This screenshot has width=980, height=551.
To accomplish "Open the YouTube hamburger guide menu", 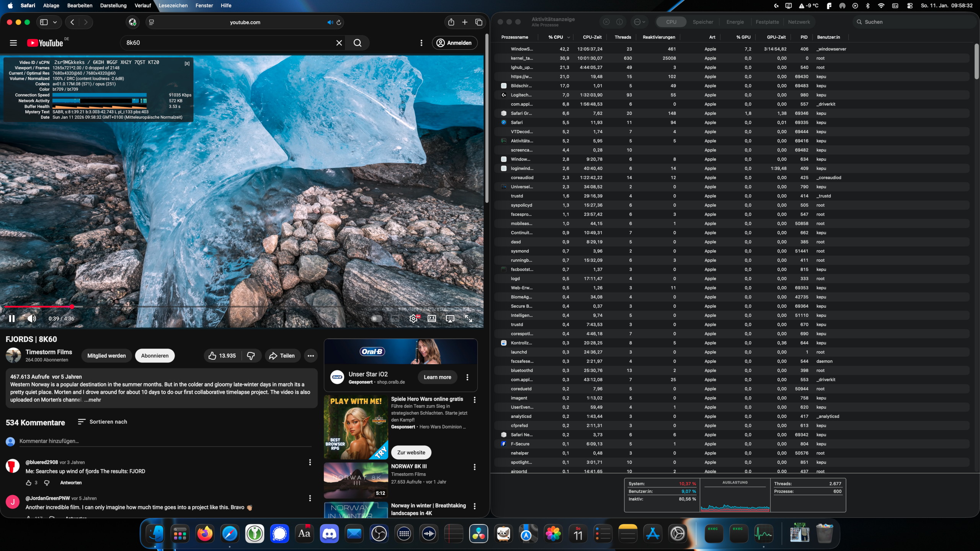I will (13, 43).
